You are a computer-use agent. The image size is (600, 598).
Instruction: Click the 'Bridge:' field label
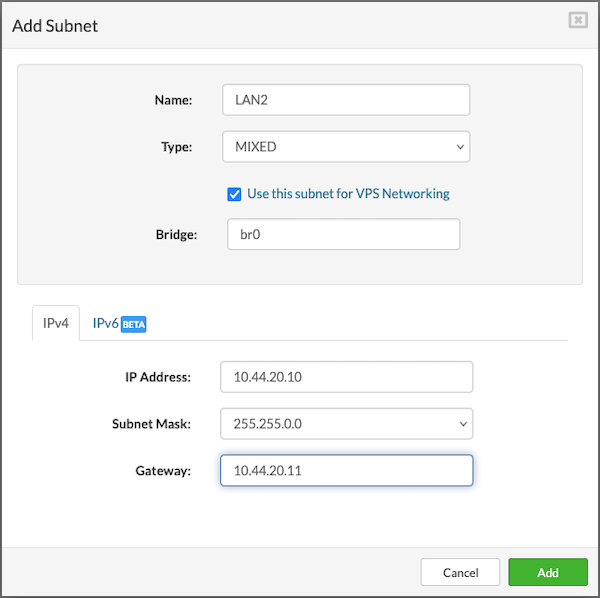[x=177, y=235]
